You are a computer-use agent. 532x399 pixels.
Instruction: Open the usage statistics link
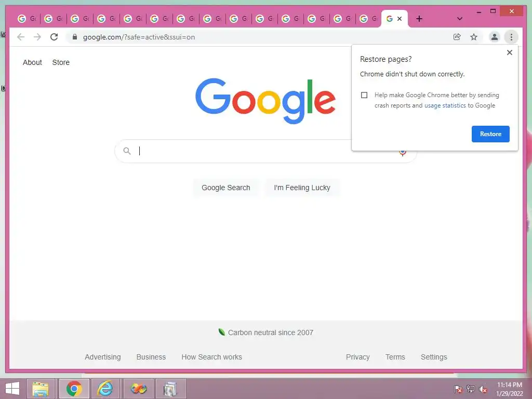coord(445,105)
